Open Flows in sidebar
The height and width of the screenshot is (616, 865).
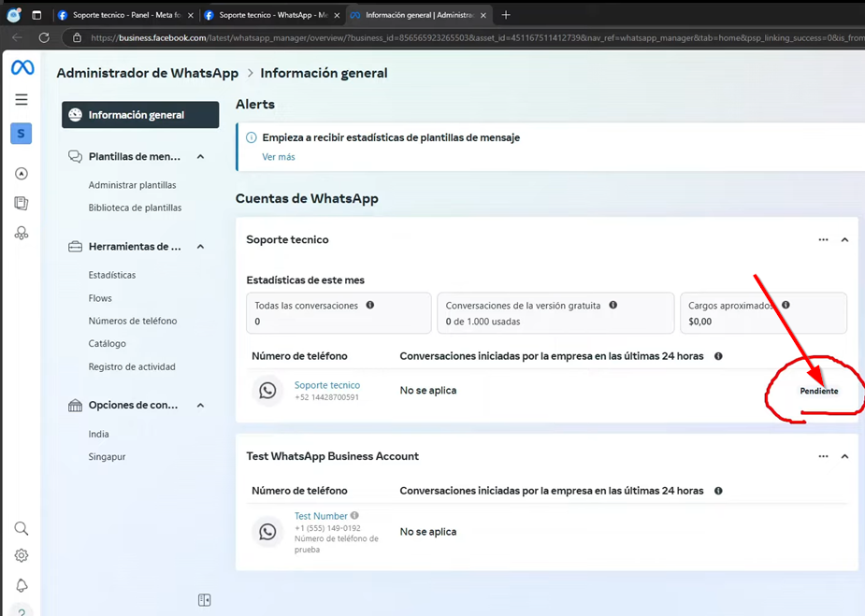click(x=100, y=298)
